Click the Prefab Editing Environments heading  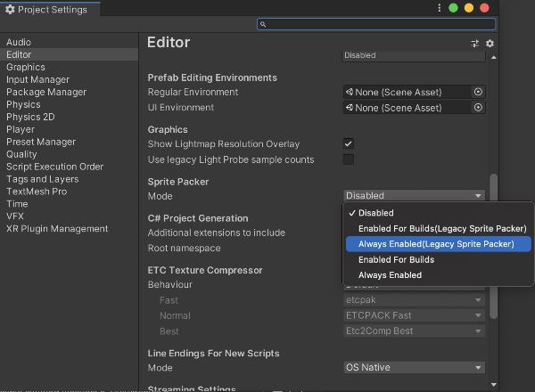coord(212,78)
